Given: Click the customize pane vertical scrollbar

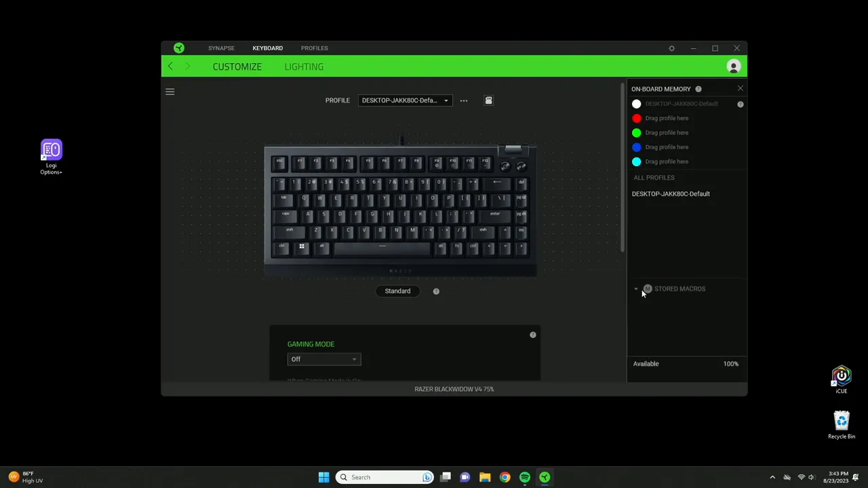Looking at the screenshot, I should tap(622, 169).
